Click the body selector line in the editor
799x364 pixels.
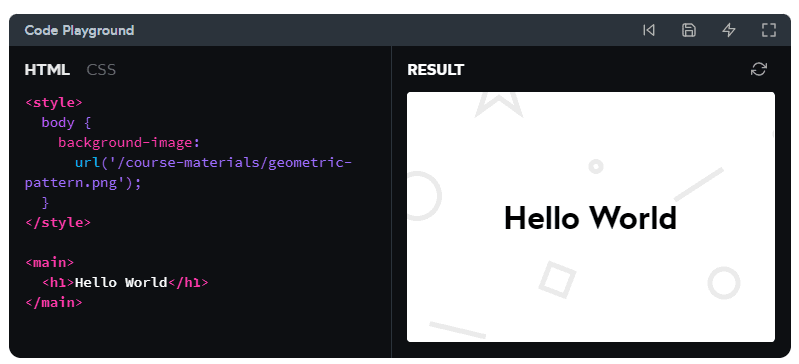click(66, 123)
